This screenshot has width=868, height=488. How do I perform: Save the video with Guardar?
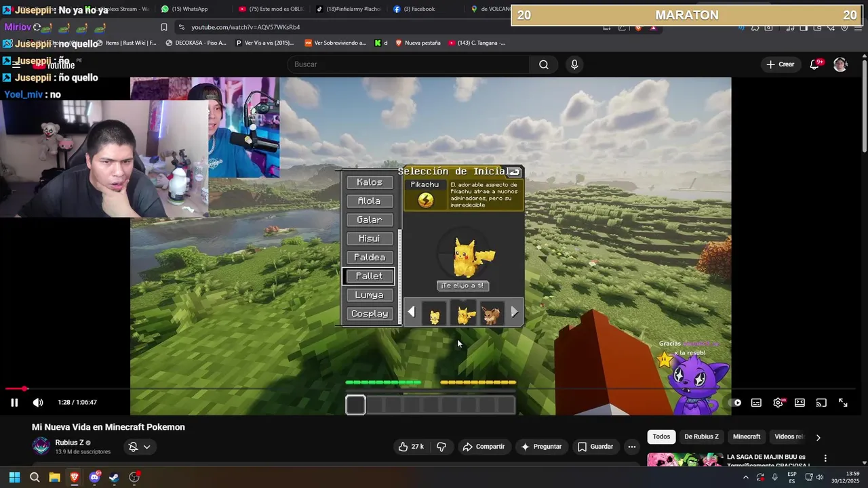pos(595,447)
